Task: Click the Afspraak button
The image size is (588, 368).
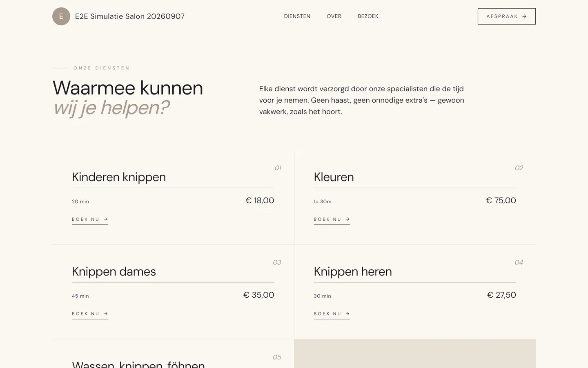Action: pyautogui.click(x=507, y=16)
